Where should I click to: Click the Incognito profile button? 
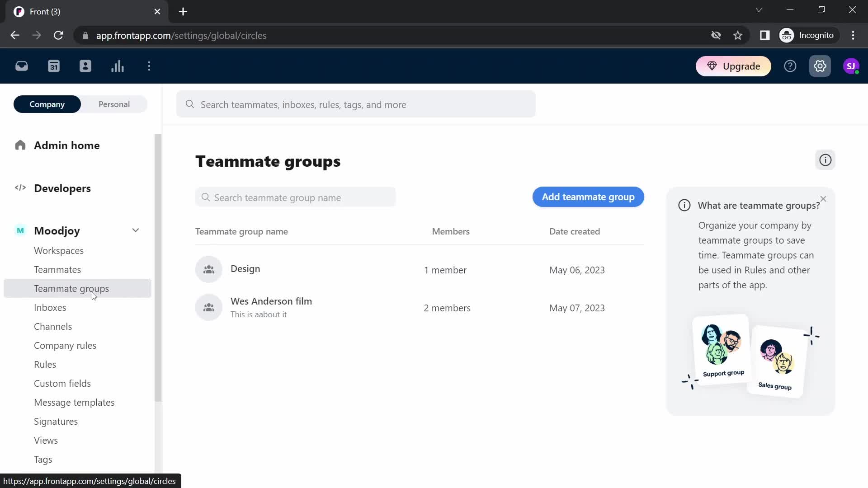point(808,35)
